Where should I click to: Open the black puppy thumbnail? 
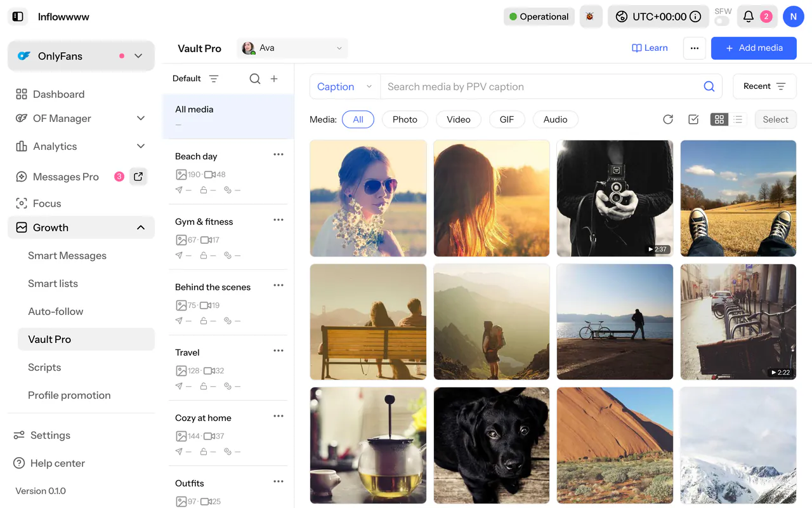pyautogui.click(x=492, y=445)
